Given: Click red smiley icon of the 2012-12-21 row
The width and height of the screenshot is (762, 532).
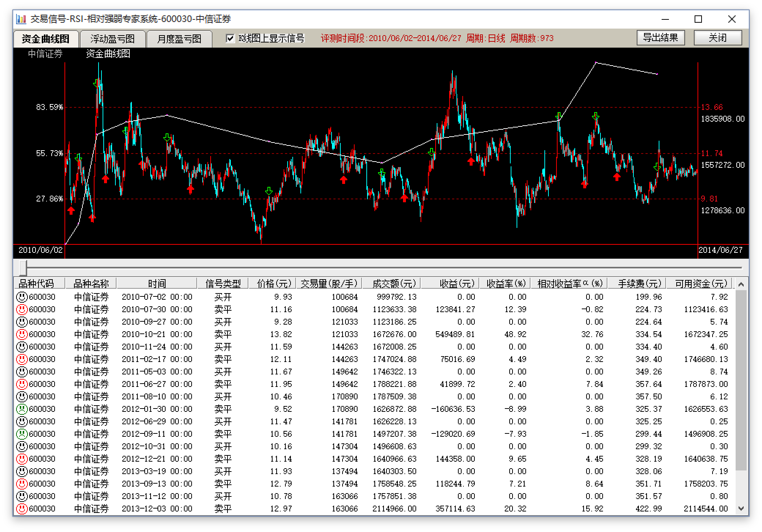Looking at the screenshot, I should pyautogui.click(x=22, y=459).
